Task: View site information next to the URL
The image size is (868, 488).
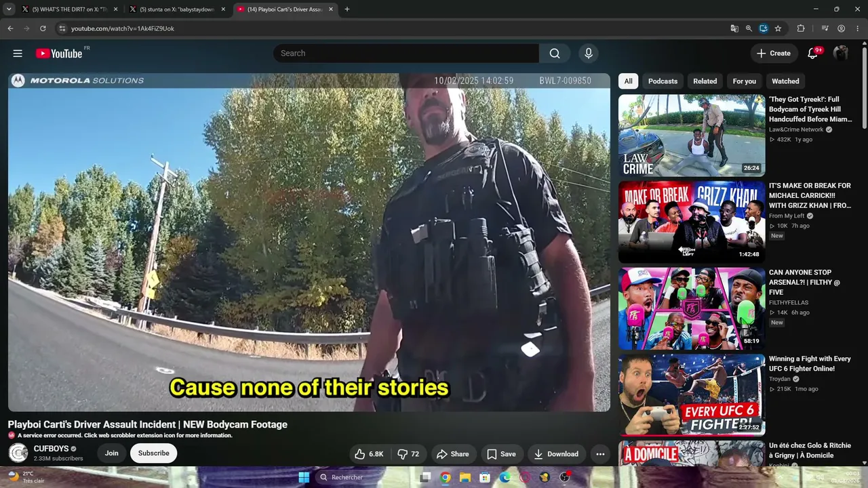Action: 62,28
